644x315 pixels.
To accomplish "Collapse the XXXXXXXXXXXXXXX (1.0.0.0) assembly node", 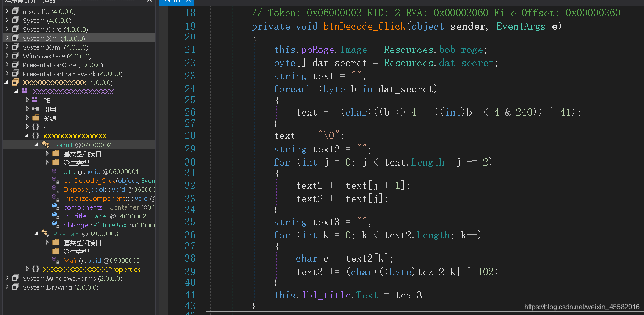I will pyautogui.click(x=7, y=83).
